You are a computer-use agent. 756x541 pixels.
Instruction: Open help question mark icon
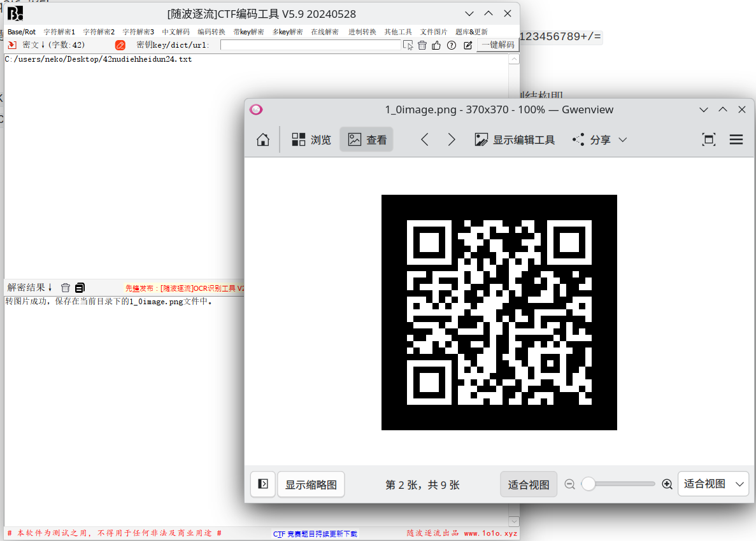click(x=452, y=45)
